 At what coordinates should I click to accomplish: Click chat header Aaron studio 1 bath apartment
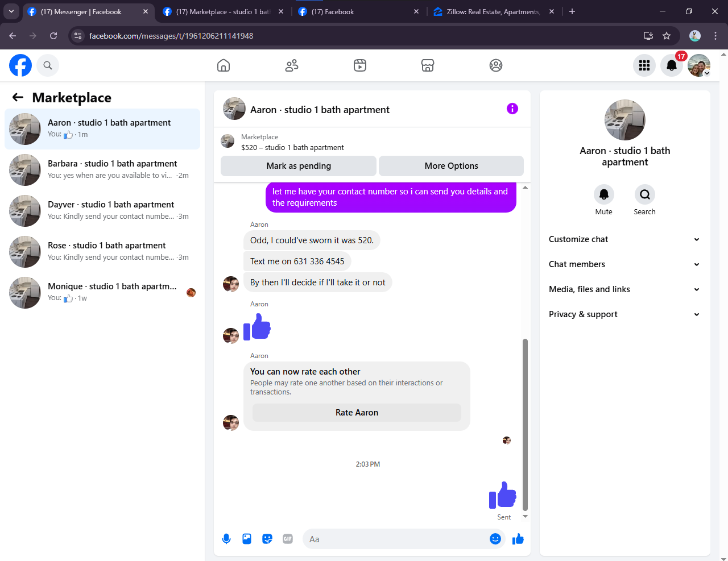[x=320, y=110]
